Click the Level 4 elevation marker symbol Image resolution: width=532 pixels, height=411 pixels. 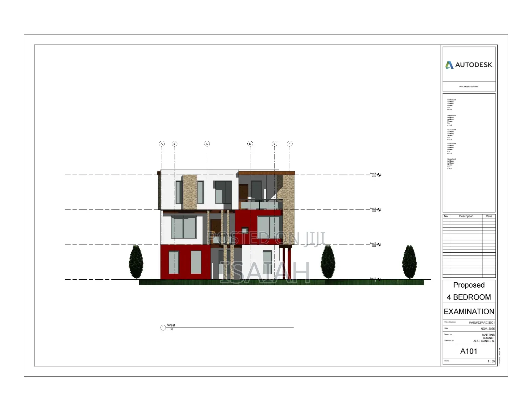(379, 175)
